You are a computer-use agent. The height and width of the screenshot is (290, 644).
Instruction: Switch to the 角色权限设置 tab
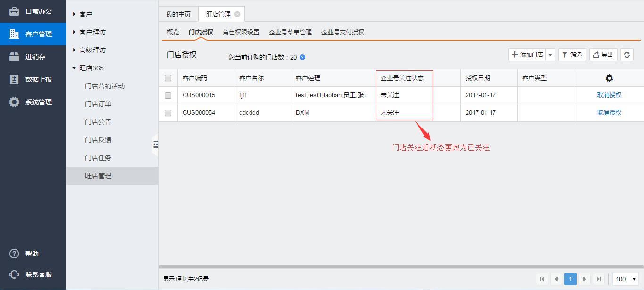tap(241, 32)
